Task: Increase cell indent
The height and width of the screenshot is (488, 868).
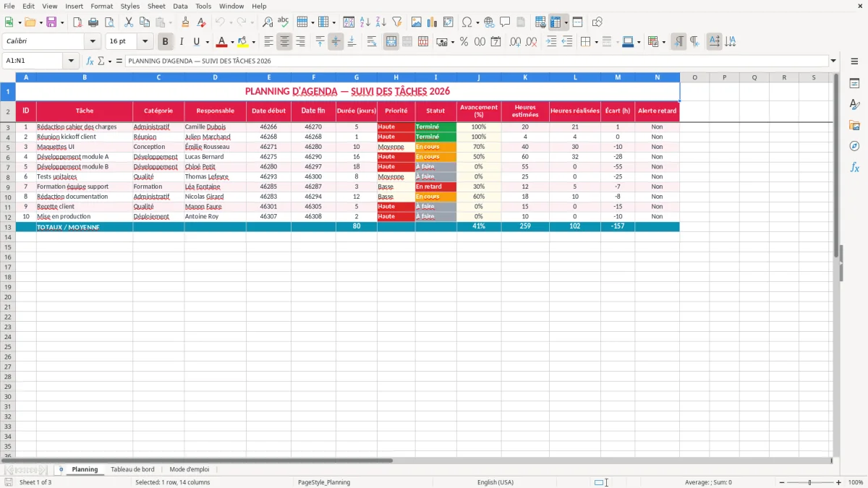Action: coord(551,42)
